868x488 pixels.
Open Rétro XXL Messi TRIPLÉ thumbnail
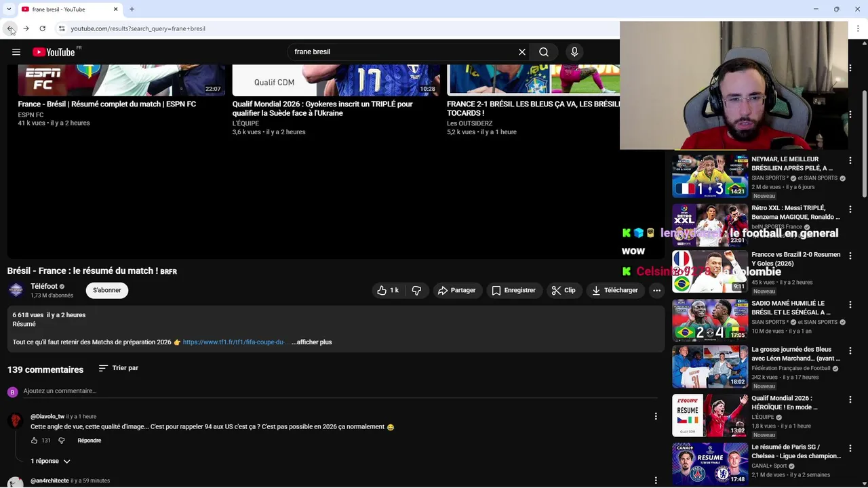pos(710,224)
